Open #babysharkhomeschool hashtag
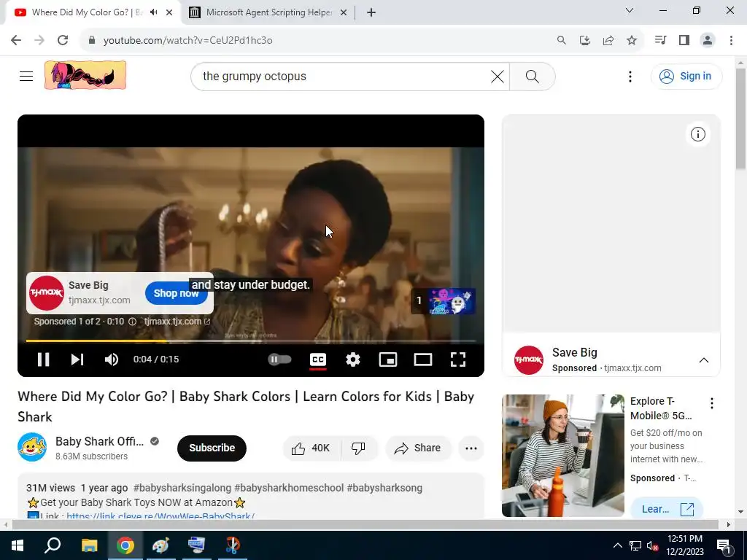 [289, 488]
